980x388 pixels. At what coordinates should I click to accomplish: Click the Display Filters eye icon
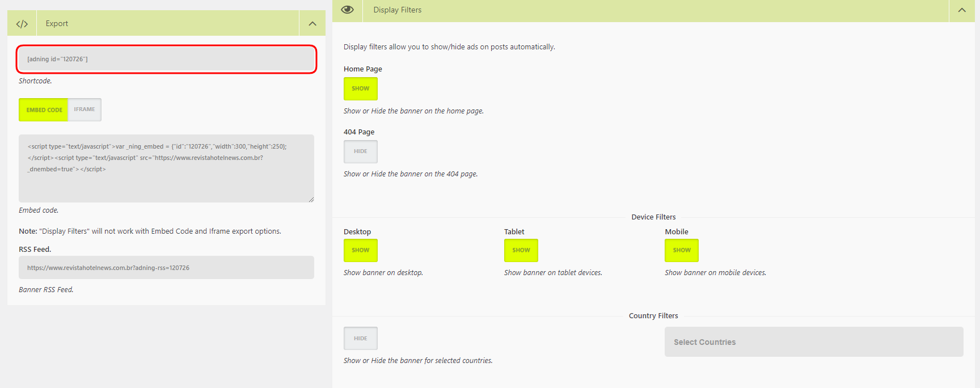point(347,10)
